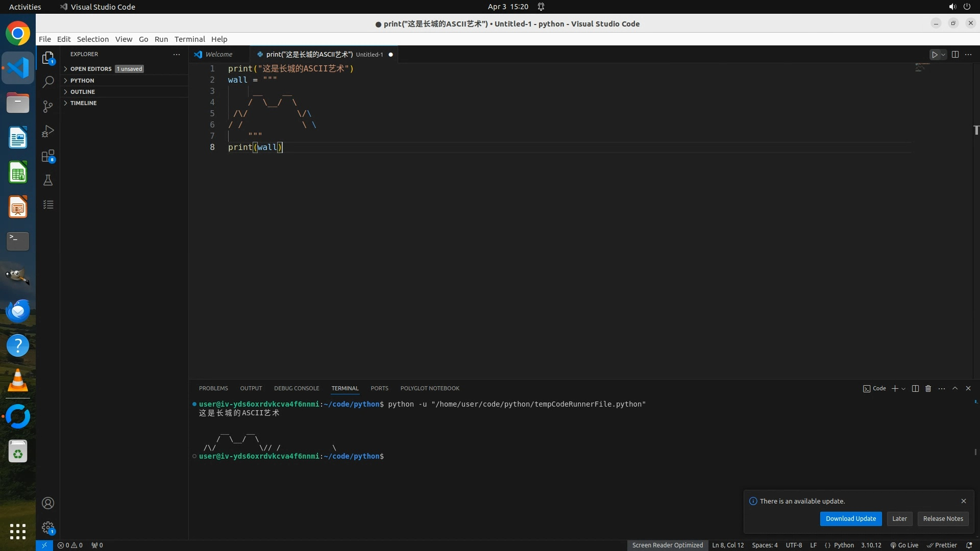Expand the OUTLINE section
Image resolution: width=980 pixels, height=551 pixels.
pyautogui.click(x=83, y=92)
